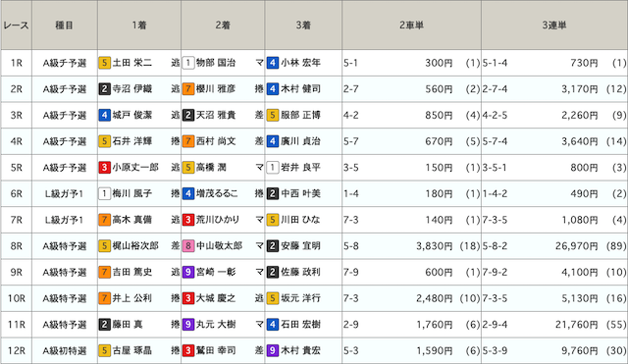
Task: Click the purple number 9 badge beside 宮崎 一彰
Action: (188, 273)
